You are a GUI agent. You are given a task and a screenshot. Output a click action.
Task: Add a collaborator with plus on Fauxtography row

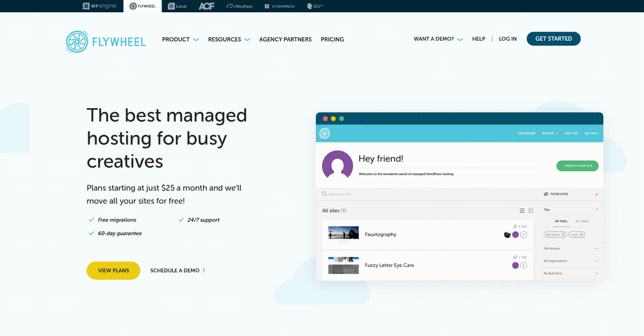524,235
